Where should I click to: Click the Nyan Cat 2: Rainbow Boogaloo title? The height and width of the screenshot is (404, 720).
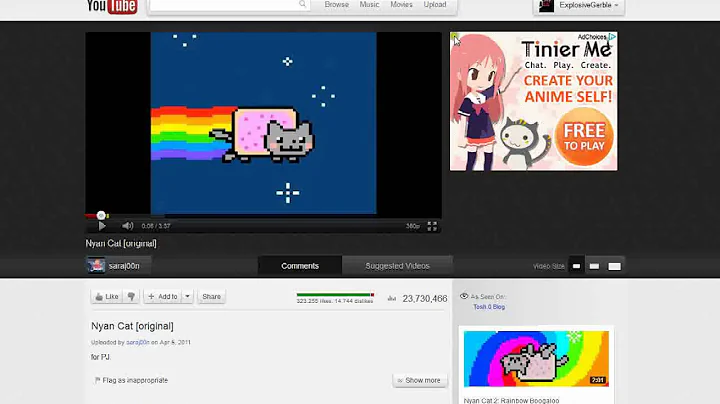[511, 401]
